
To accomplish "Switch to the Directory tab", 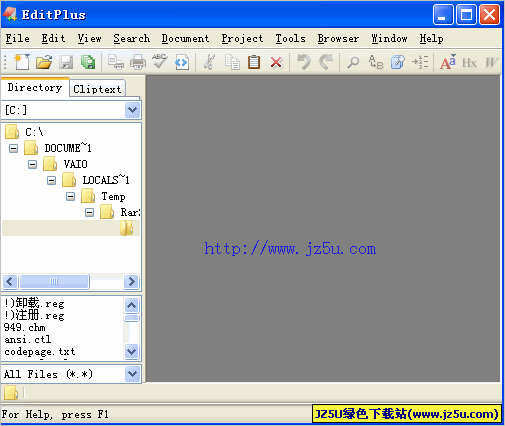I will click(35, 87).
